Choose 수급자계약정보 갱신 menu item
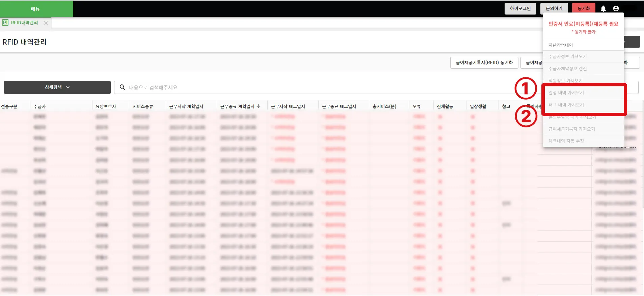Image resolution: width=644 pixels, height=296 pixels. (x=583, y=69)
